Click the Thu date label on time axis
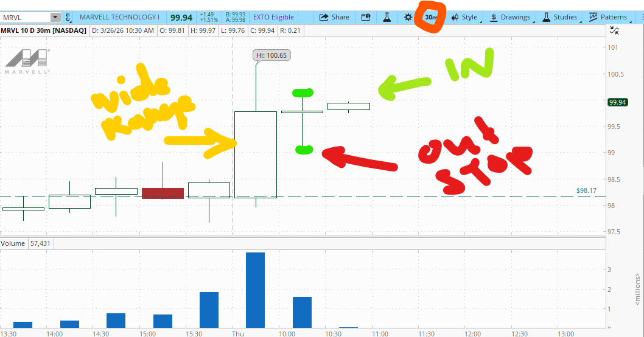644x337 pixels. 238,333
